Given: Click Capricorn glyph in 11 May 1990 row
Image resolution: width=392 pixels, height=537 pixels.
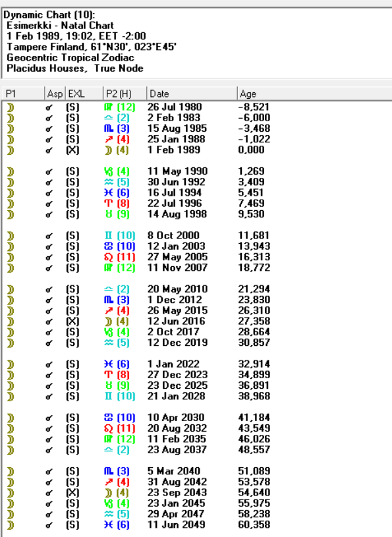Looking at the screenshot, I should click(x=109, y=171).
